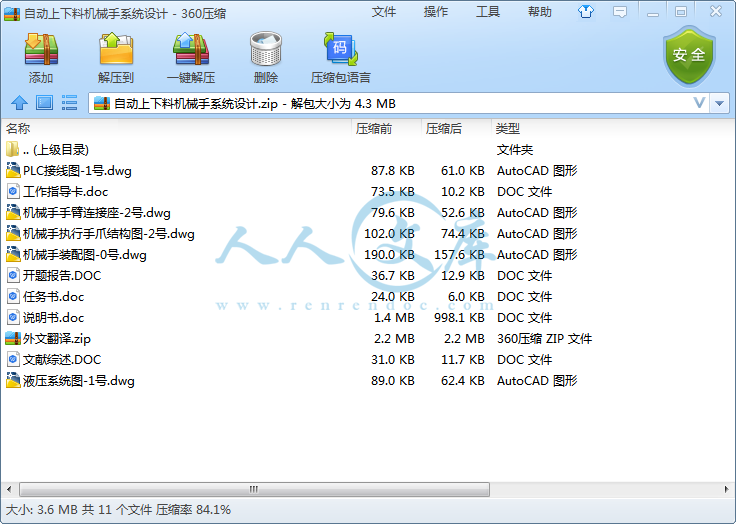
Task: Click the horizontal scrollbar thumb
Action: click(x=254, y=489)
